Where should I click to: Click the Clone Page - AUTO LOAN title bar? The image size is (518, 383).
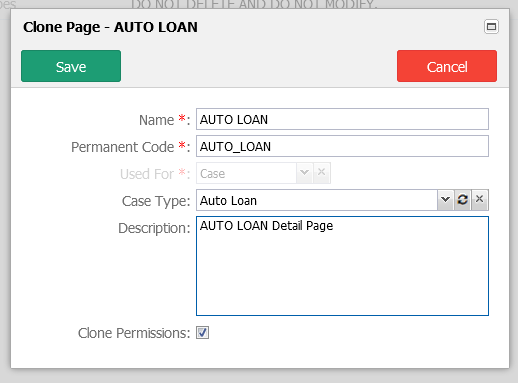(110, 27)
